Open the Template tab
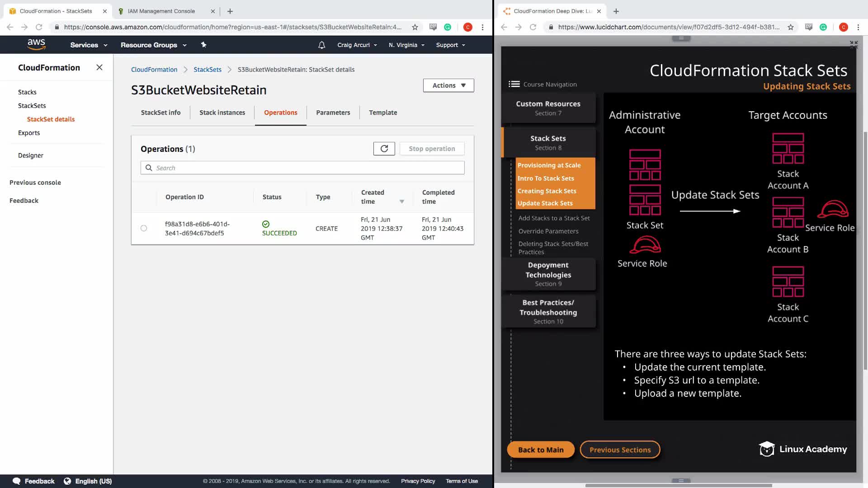 point(382,113)
